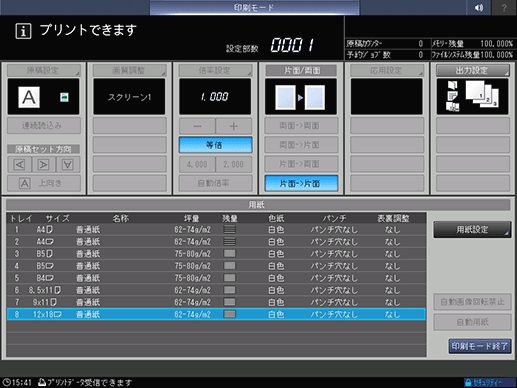Click the 予約ジョブ数 counter
Image resolution: width=517 pixels, height=388 pixels.
[x=385, y=55]
